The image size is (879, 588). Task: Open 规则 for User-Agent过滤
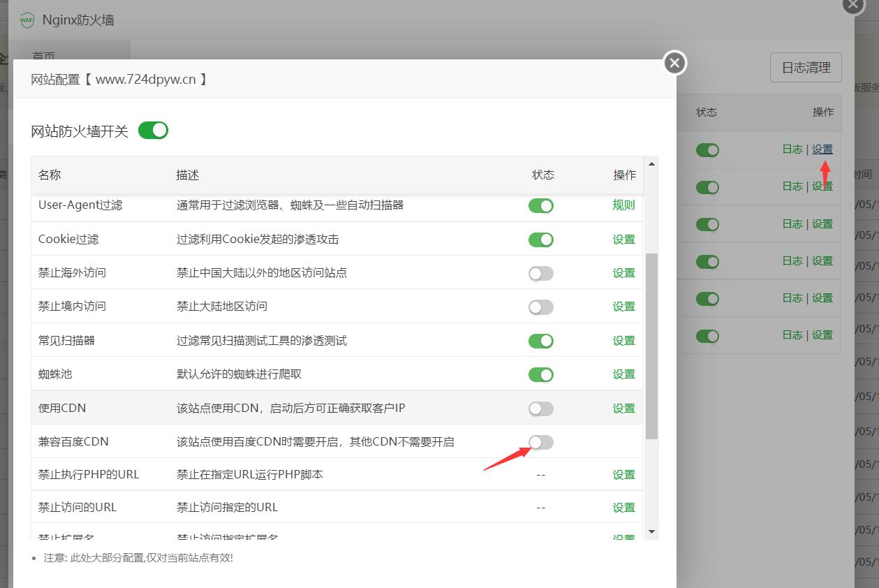click(x=624, y=205)
